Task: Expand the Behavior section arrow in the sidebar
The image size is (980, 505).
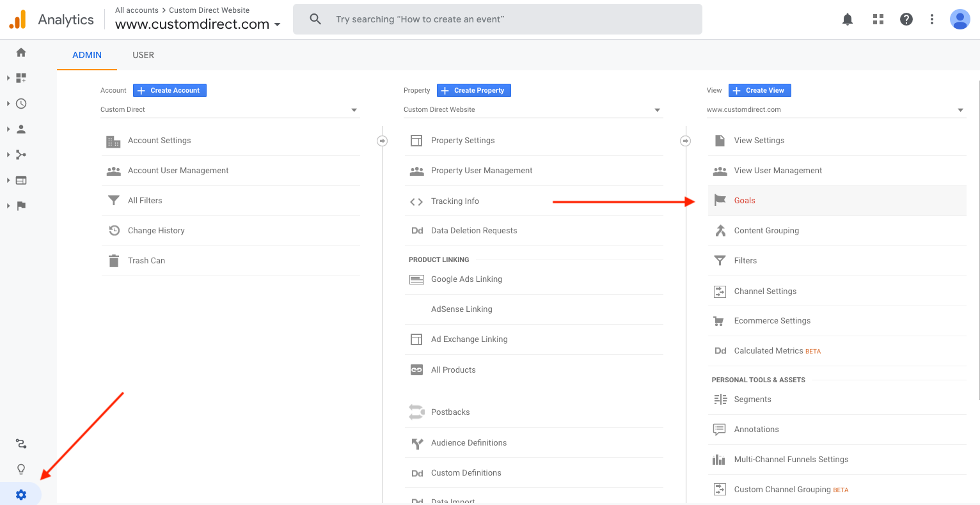Action: [x=8, y=180]
